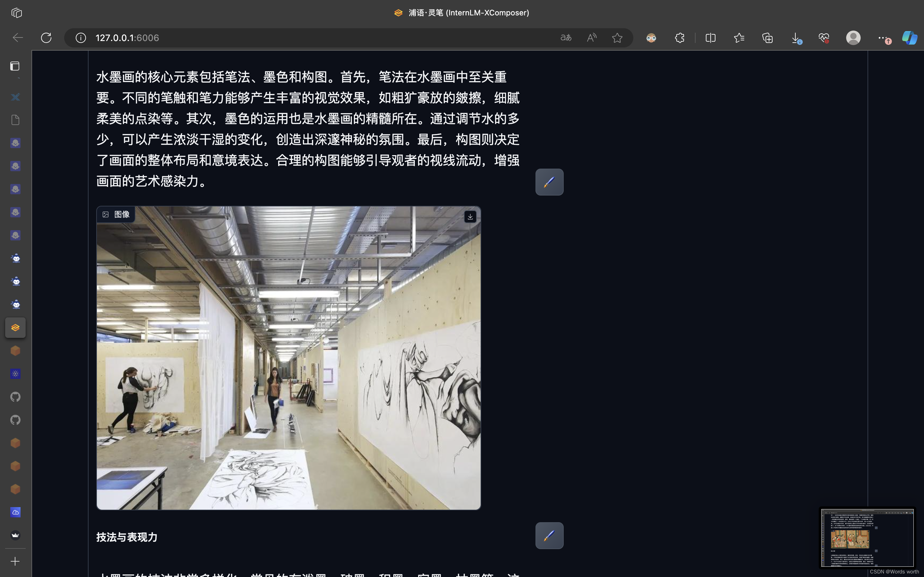Select the active InternLM-XComposer tab
The image size is (924, 577).
15,327
